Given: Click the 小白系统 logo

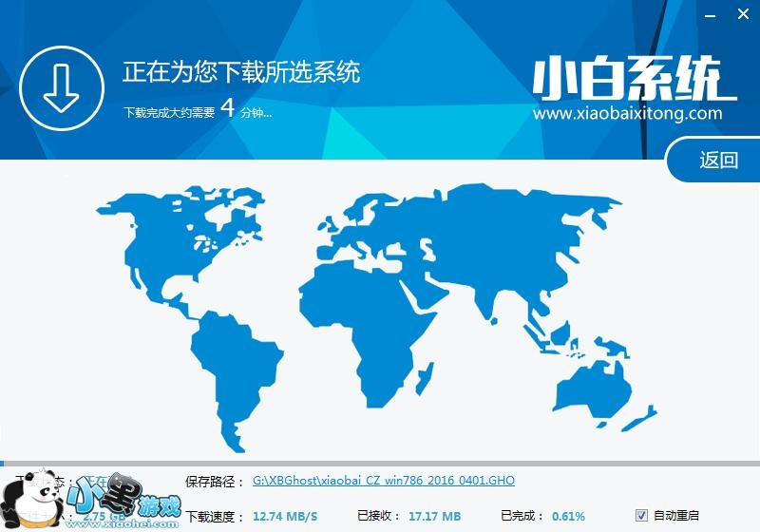Looking at the screenshot, I should 634,78.
